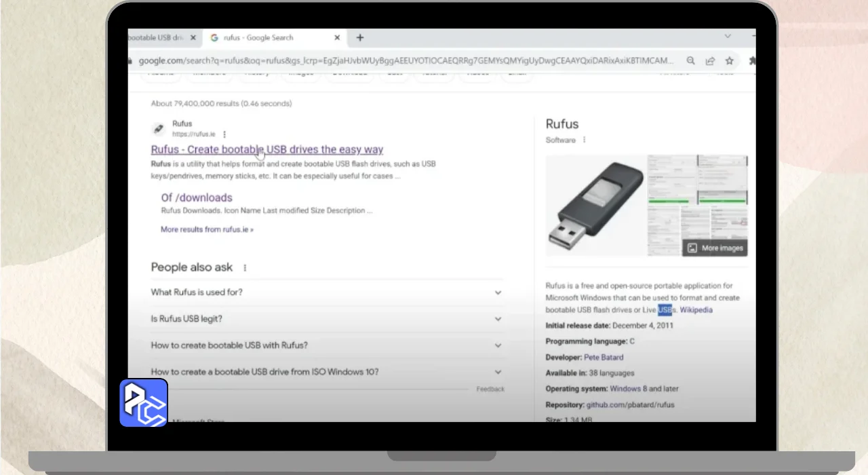Click the three-dot menu beside Software label

pyautogui.click(x=584, y=140)
